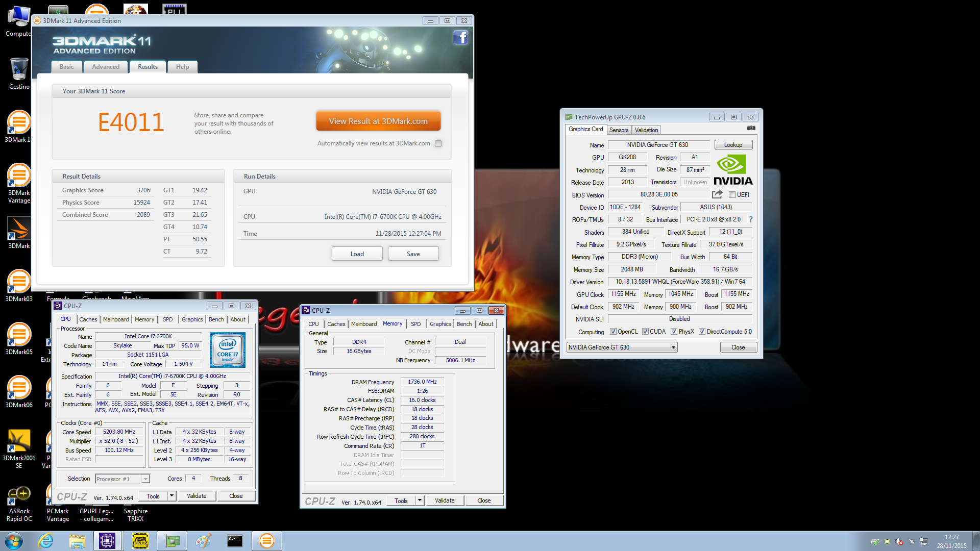Select the 3DMark06 desktop icon
This screenshot has height=551, width=980.
[19, 391]
